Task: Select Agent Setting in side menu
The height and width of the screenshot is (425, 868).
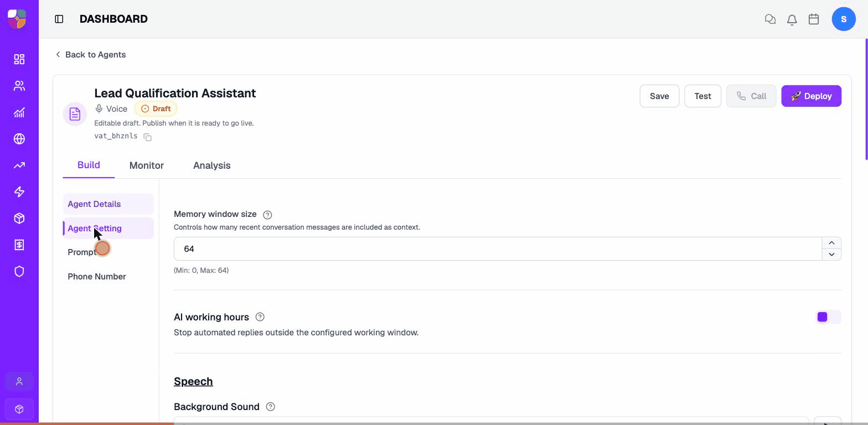Action: coord(108,229)
